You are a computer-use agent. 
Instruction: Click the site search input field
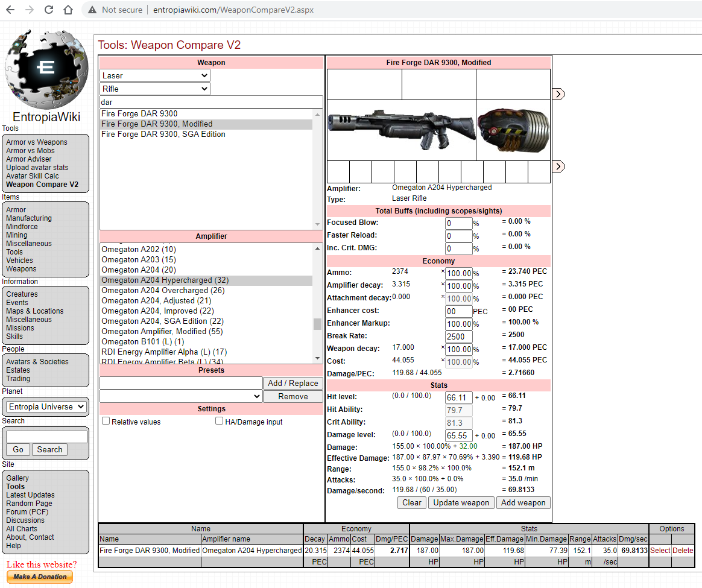tap(46, 437)
